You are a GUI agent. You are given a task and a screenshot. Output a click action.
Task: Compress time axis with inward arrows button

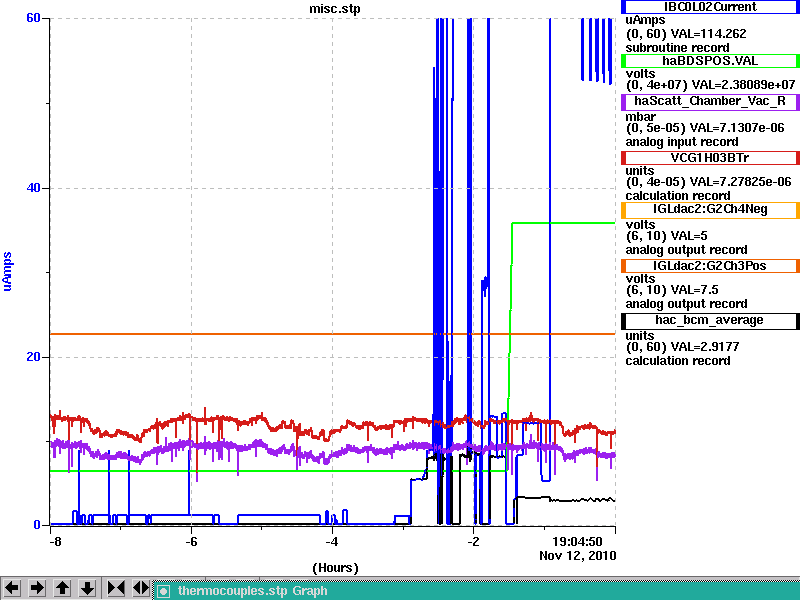pyautogui.click(x=116, y=588)
